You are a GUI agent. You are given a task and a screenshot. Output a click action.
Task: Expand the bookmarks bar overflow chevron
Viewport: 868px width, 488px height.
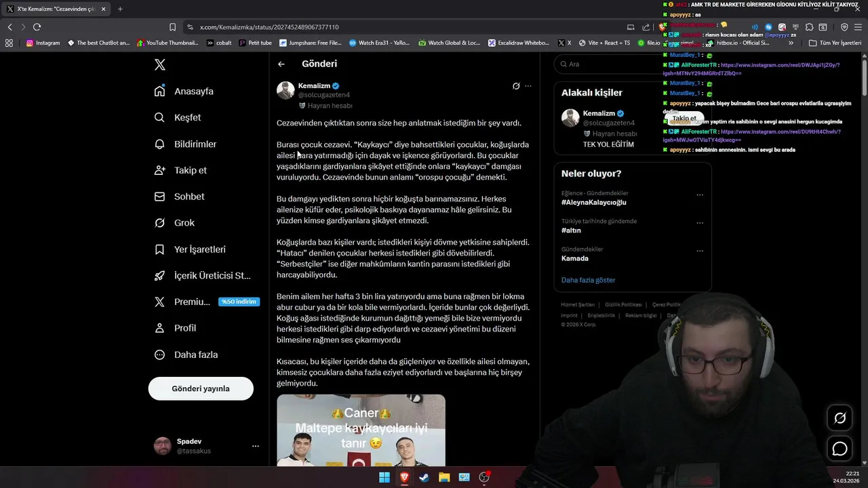[791, 43]
